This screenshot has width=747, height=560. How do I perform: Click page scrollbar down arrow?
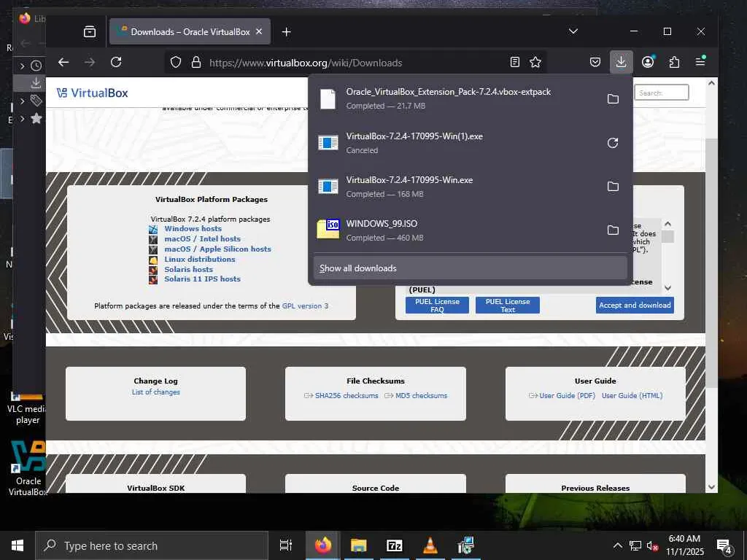tap(711, 487)
